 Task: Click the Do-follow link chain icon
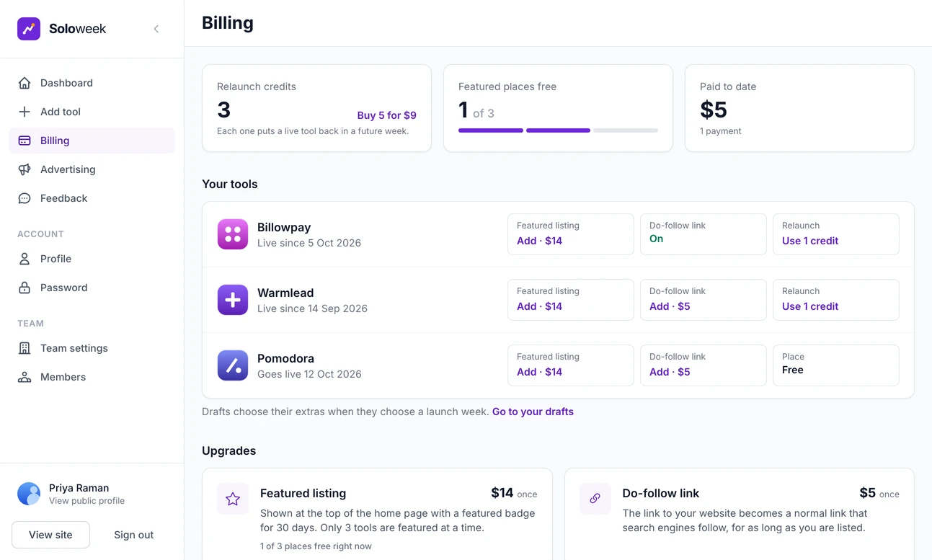[595, 499]
